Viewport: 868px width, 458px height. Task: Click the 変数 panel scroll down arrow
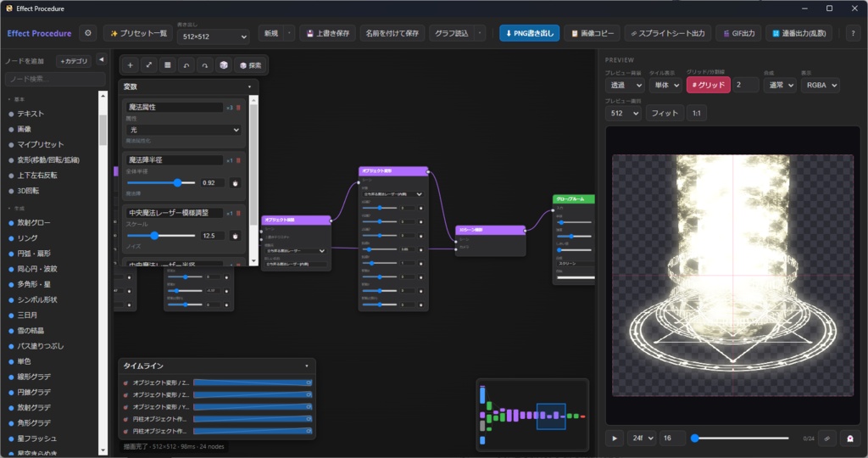[x=253, y=261]
